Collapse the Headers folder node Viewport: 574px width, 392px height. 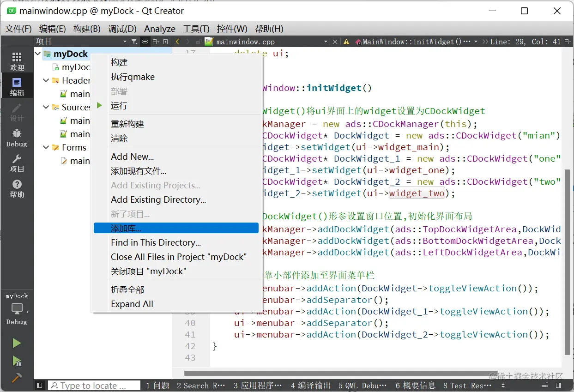(x=46, y=80)
